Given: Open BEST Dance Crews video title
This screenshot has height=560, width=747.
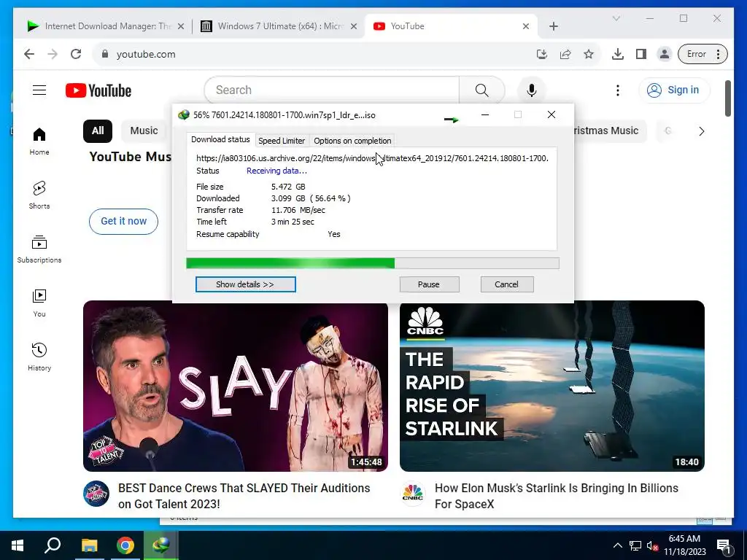Looking at the screenshot, I should tap(244, 496).
